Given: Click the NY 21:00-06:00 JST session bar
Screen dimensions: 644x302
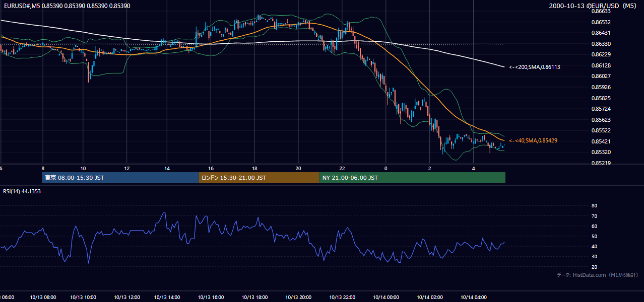Looking at the screenshot, I should [x=412, y=178].
